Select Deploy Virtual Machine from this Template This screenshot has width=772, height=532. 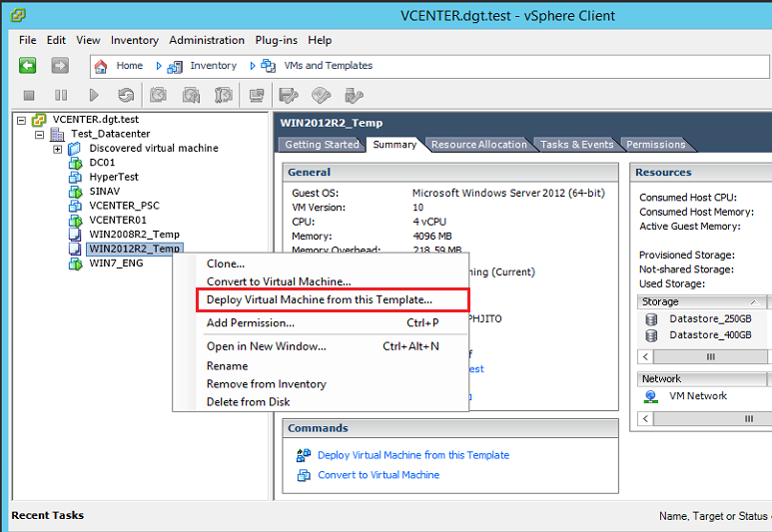point(334,300)
